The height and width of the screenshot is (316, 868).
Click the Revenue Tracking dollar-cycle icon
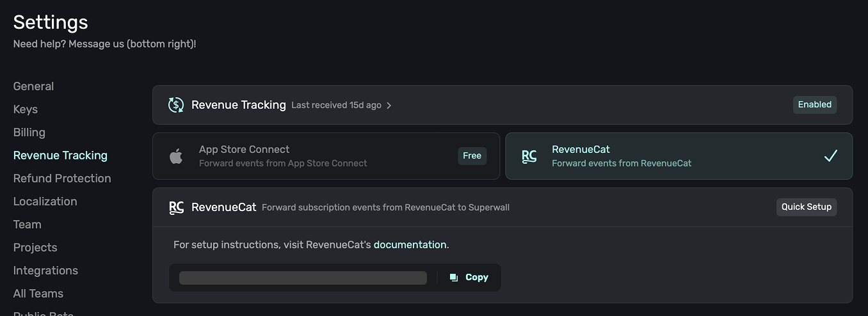point(176,105)
